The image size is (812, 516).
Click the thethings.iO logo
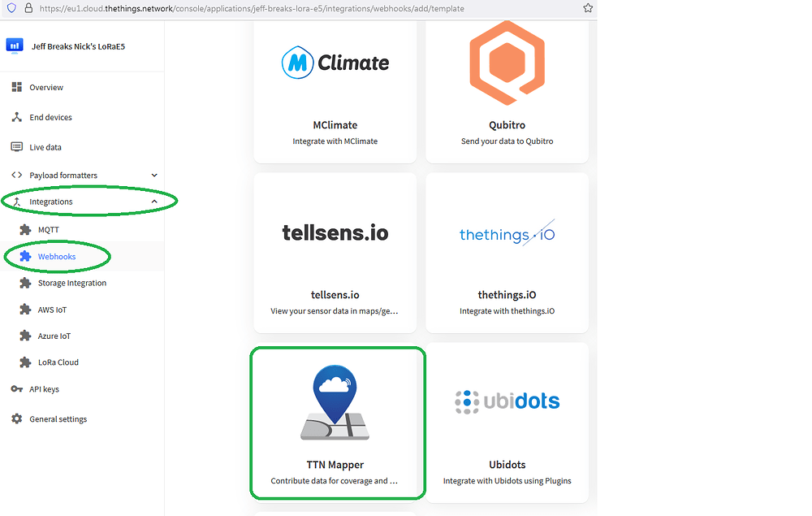click(x=507, y=233)
